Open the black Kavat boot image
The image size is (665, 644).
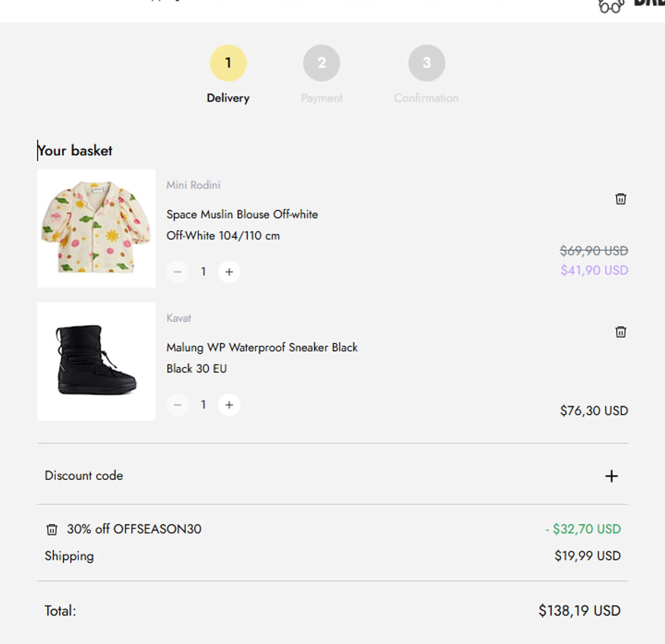pyautogui.click(x=96, y=361)
